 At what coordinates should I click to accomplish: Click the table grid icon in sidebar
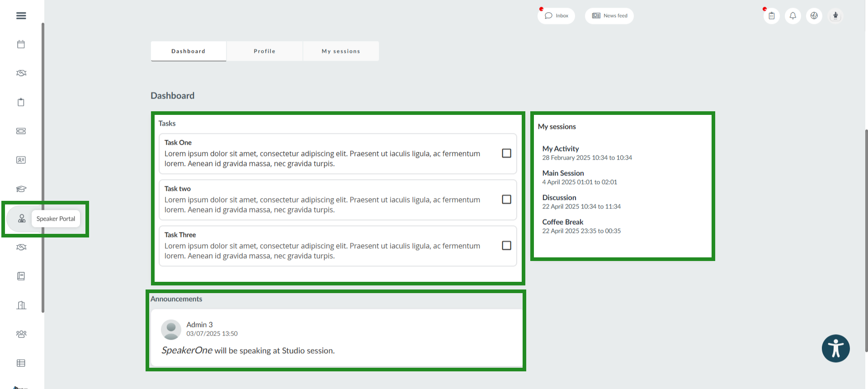click(x=21, y=363)
